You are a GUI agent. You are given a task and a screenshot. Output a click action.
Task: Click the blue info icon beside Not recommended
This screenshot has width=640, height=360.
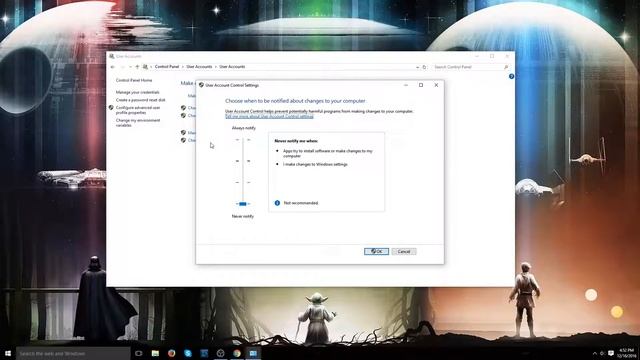[x=277, y=203]
